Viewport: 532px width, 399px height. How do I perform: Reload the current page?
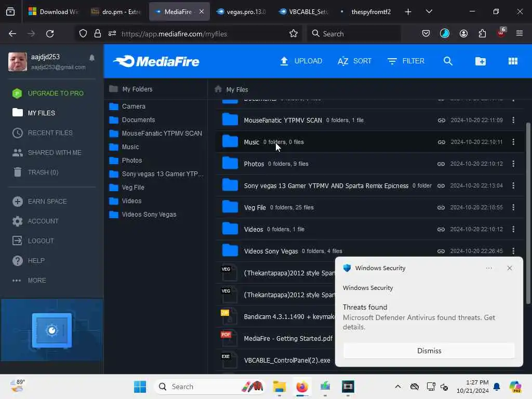(x=50, y=34)
